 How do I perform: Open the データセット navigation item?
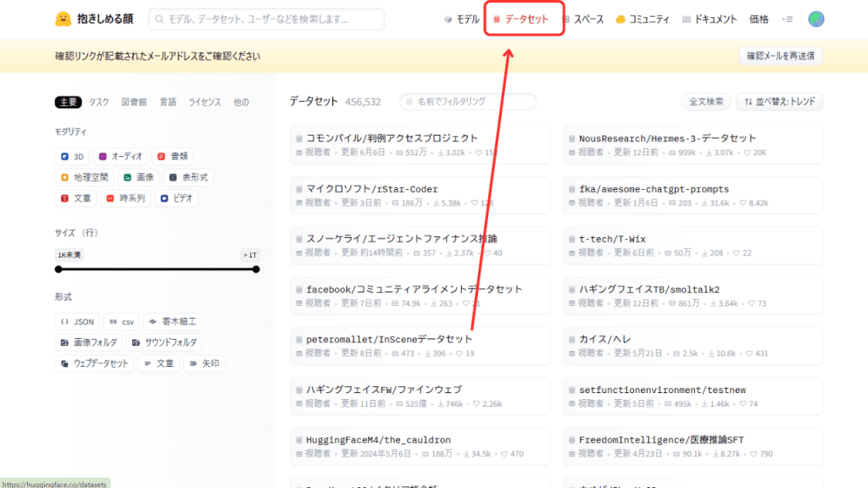[520, 19]
